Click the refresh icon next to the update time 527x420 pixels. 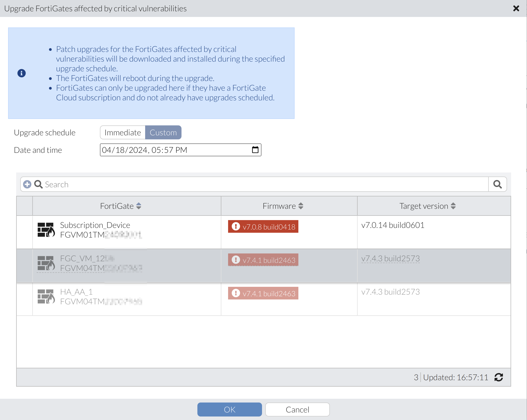coord(499,377)
